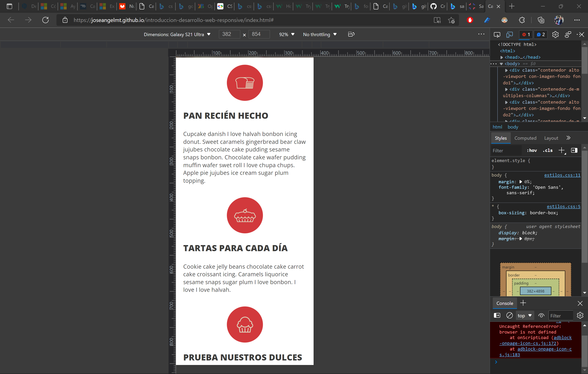Open the estilos.css:11 source link

point(562,175)
